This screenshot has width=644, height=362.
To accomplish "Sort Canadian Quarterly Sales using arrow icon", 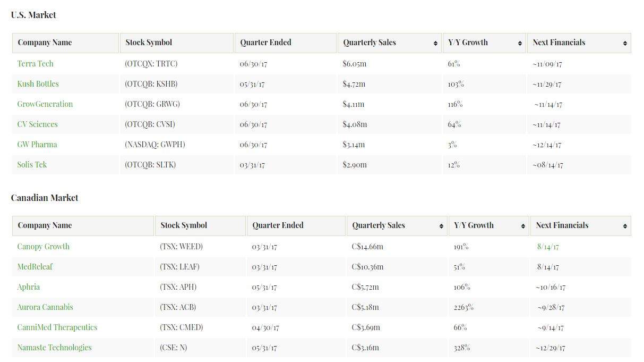I will tap(441, 226).
